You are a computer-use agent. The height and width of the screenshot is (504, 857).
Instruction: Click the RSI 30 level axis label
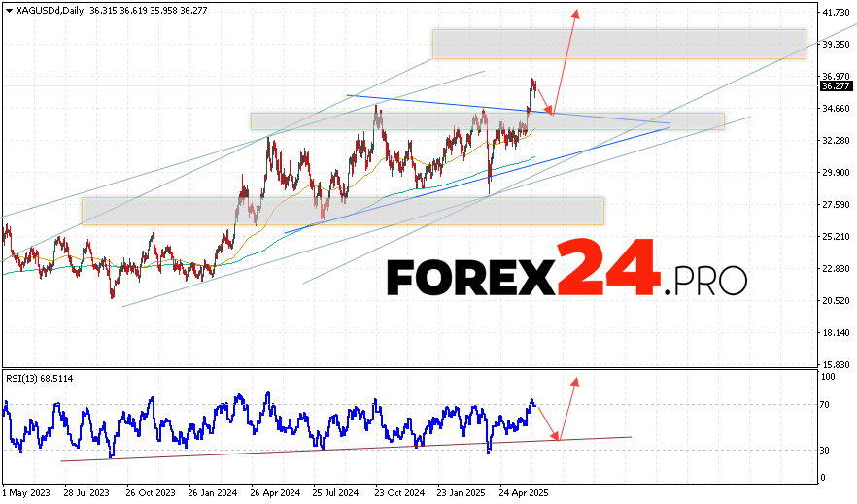[x=826, y=450]
